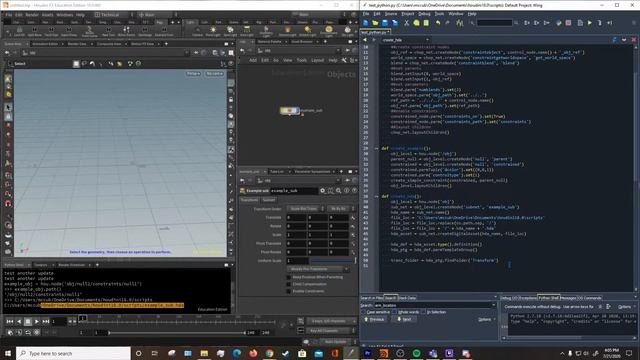Viewport: 640px width, 360px height.
Task: Click the Spot Light shelf tool
Action: [230, 31]
